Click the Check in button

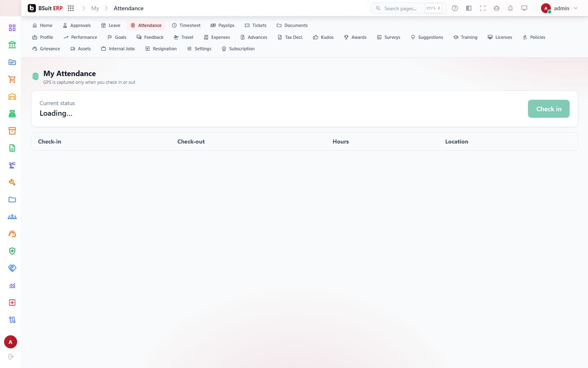[548, 109]
